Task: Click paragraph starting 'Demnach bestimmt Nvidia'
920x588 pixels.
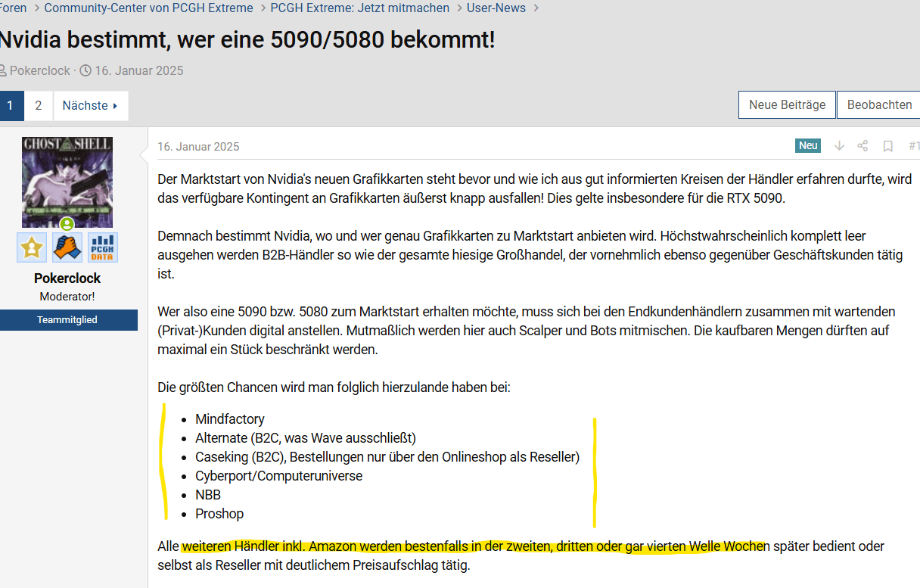Action: coord(530,255)
